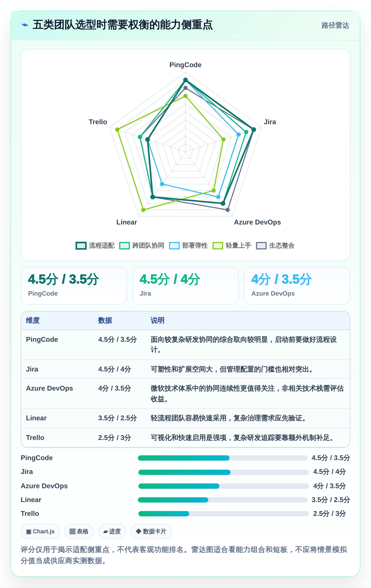Click the Azure DevOps progress bar
Viewport: 371px width, 588px height.
click(223, 486)
